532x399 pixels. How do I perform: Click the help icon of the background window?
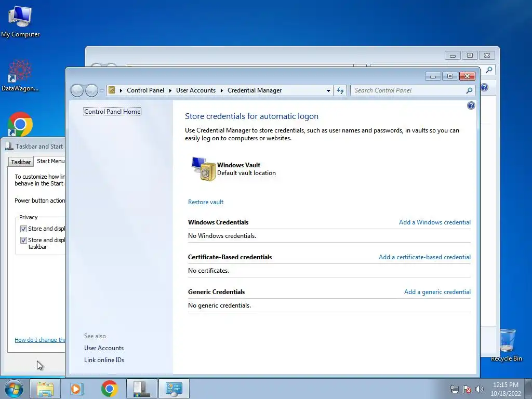485,87
